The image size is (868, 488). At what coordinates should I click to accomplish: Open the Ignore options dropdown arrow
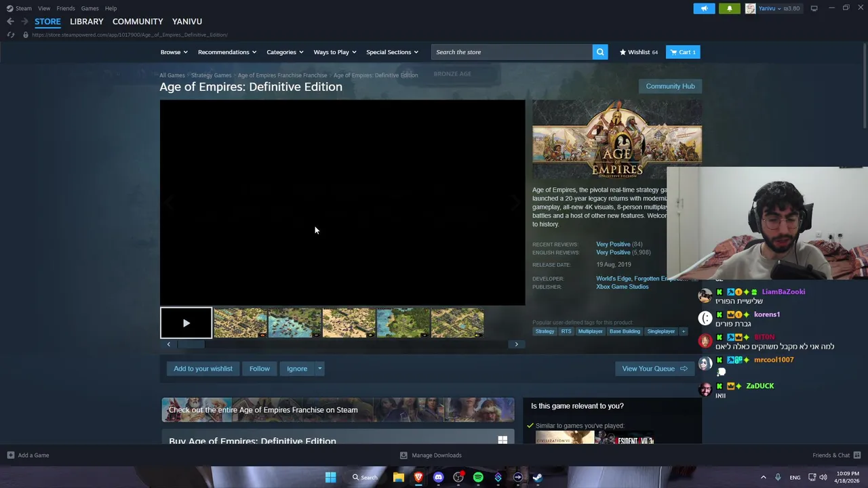pos(319,369)
